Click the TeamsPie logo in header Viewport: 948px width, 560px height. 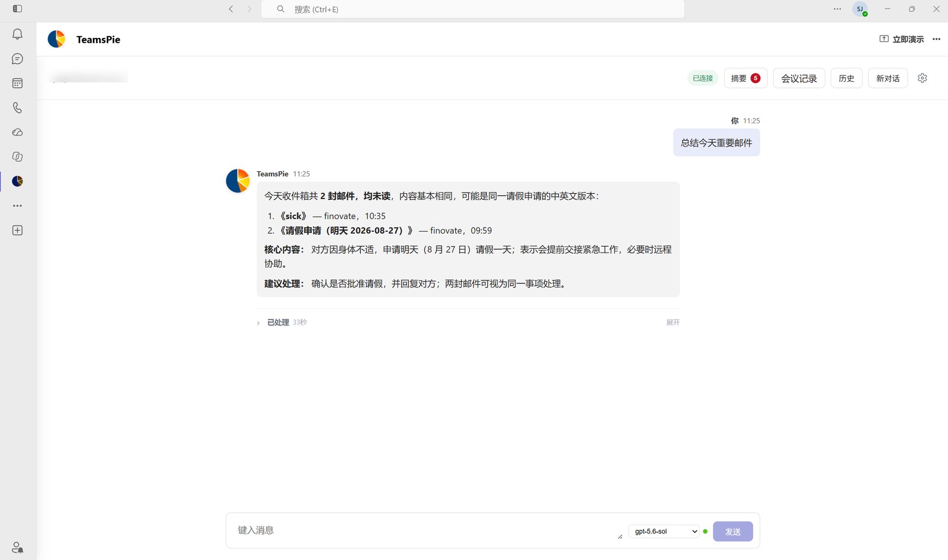point(56,39)
